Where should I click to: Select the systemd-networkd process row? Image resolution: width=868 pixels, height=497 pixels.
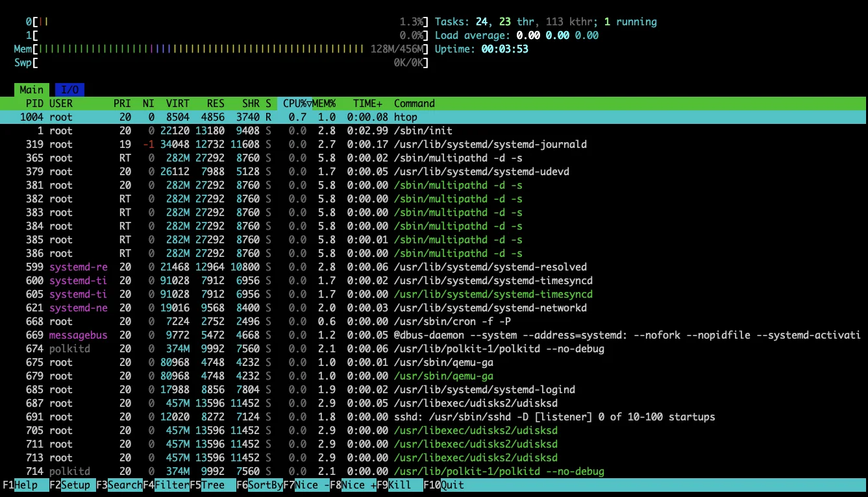point(434,308)
